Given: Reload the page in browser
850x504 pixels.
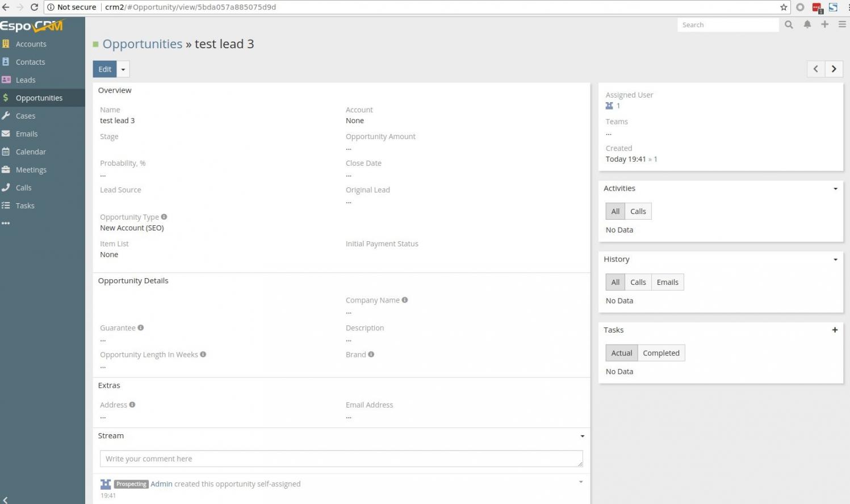Looking at the screenshot, I should click(x=34, y=7).
